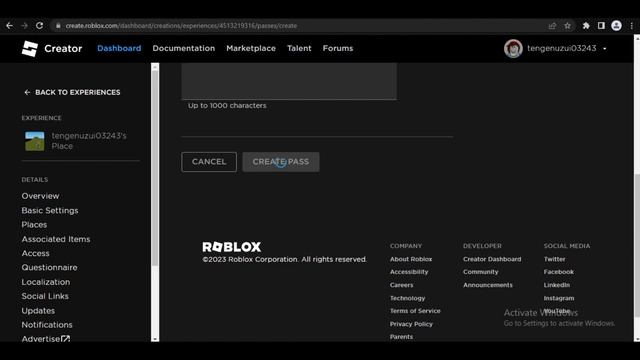
Task: Open Parents footer link
Action: click(401, 337)
